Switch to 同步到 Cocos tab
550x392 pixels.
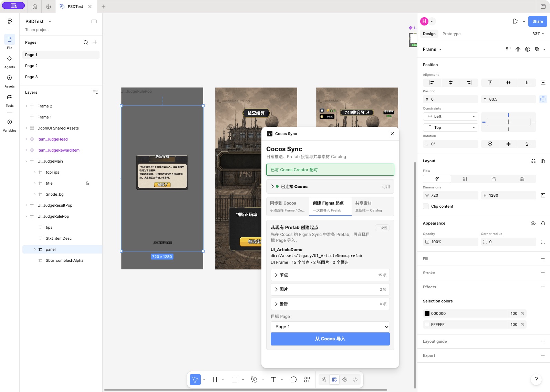pos(288,206)
